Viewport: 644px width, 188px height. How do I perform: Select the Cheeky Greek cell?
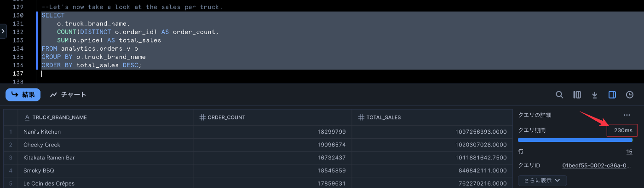click(105, 145)
